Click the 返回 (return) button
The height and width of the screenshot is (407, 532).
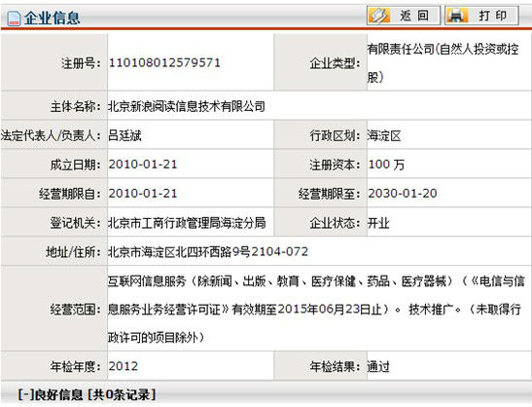coord(404,16)
